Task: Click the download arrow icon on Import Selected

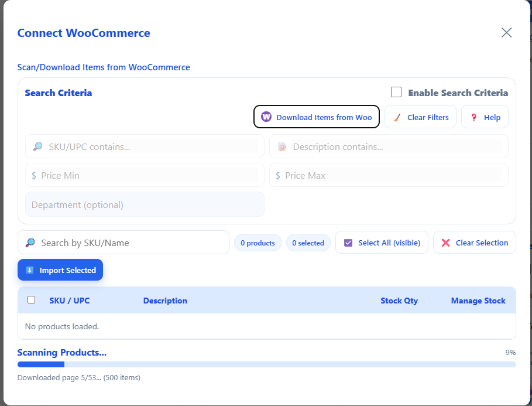Action: point(30,270)
